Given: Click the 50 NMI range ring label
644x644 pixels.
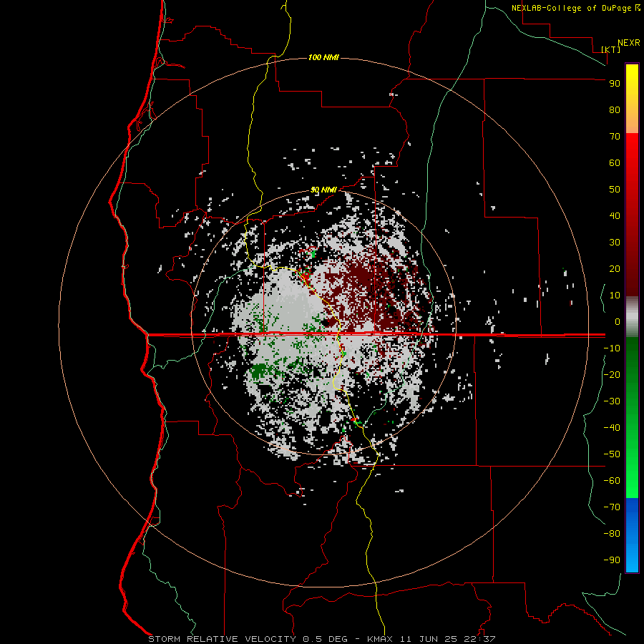Looking at the screenshot, I should 323,190.
